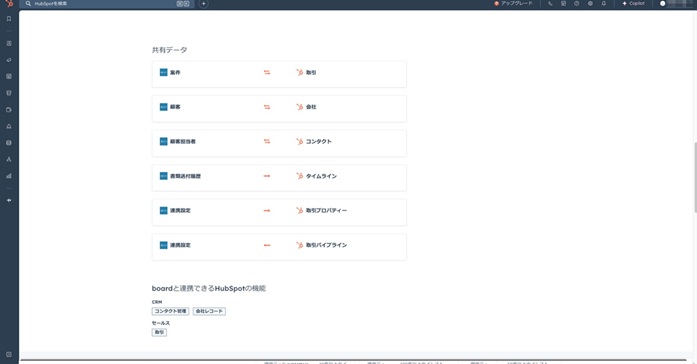The width and height of the screenshot is (697, 364).
Task: Open the phone calling icon in top bar
Action: (550, 4)
